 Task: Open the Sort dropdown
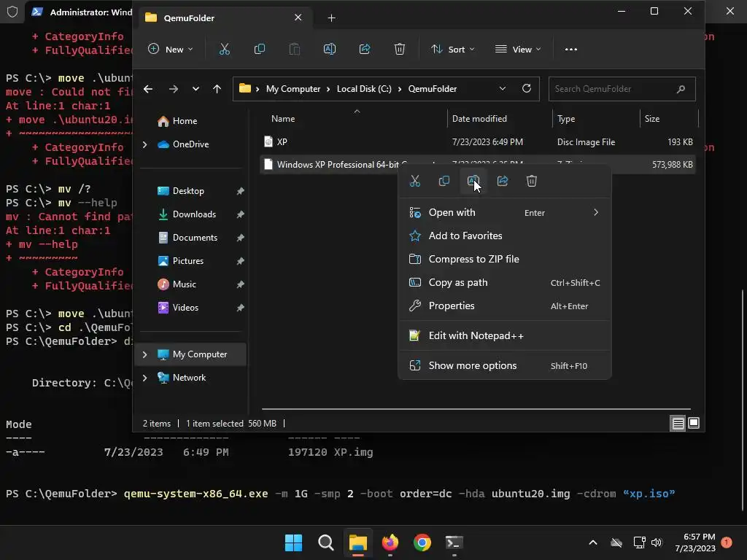(x=452, y=49)
